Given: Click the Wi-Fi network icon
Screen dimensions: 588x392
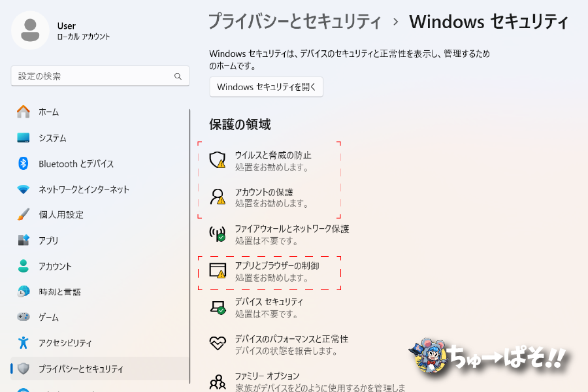Looking at the screenshot, I should (24, 189).
